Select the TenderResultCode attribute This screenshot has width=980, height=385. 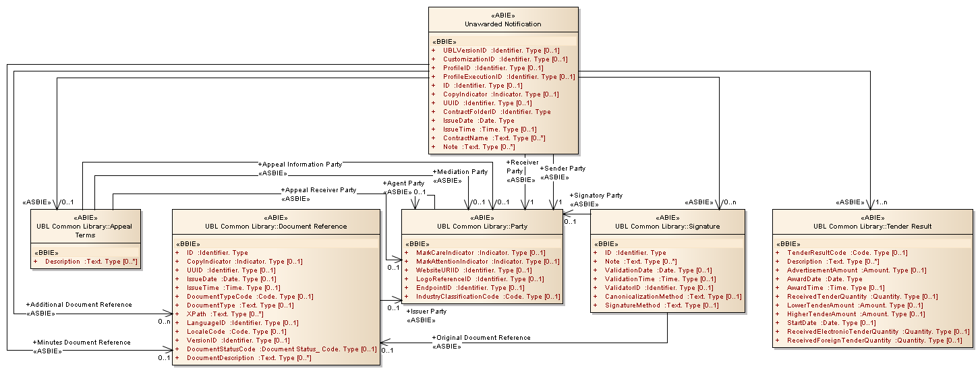847,253
